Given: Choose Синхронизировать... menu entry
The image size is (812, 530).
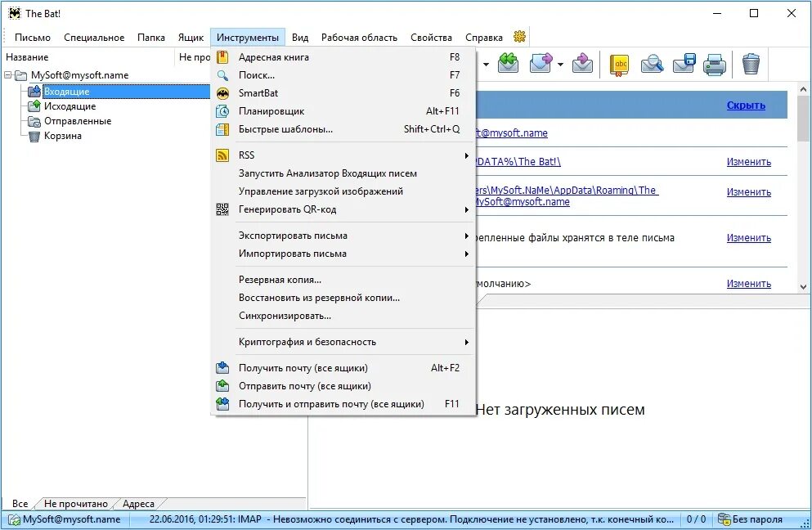Looking at the screenshot, I should [x=343, y=316].
